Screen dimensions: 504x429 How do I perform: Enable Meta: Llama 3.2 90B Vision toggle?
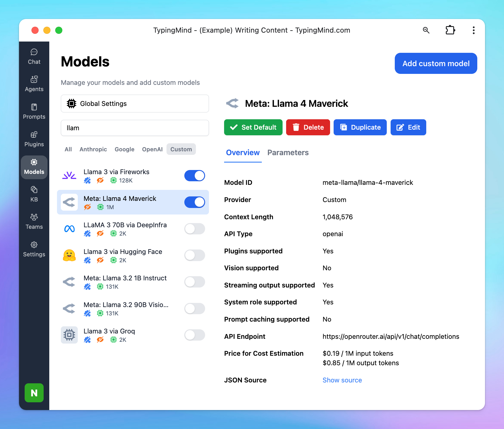tap(195, 309)
